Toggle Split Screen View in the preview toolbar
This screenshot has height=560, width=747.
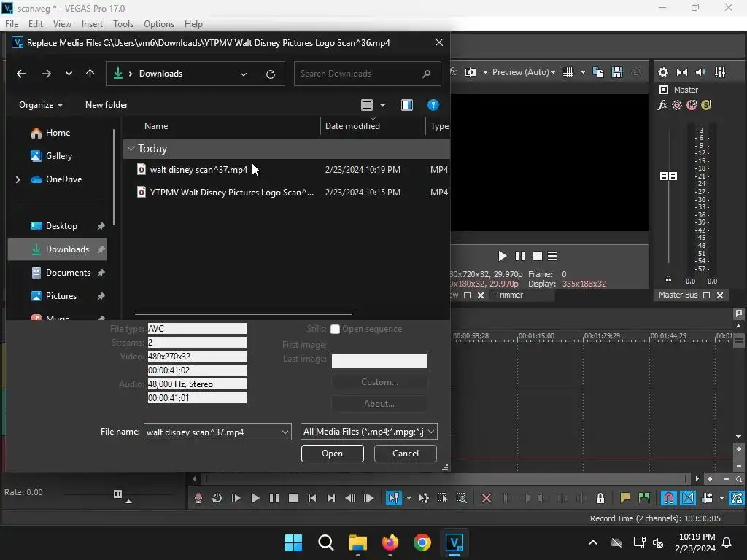471,72
